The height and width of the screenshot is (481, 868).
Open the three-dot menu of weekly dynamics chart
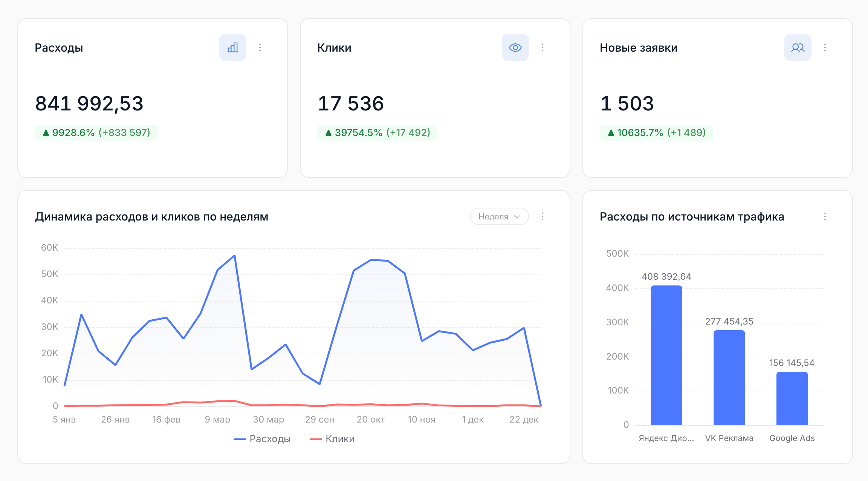[x=542, y=216]
